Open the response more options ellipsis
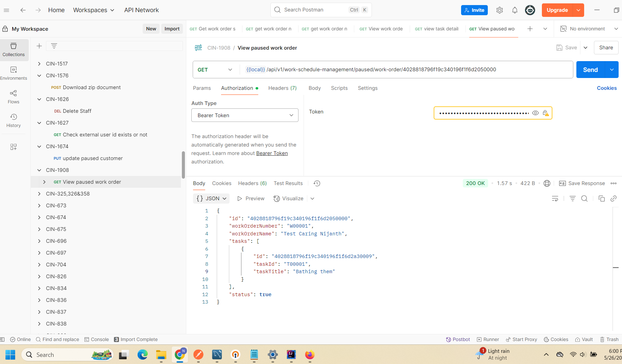Image resolution: width=622 pixels, height=364 pixels. click(614, 183)
